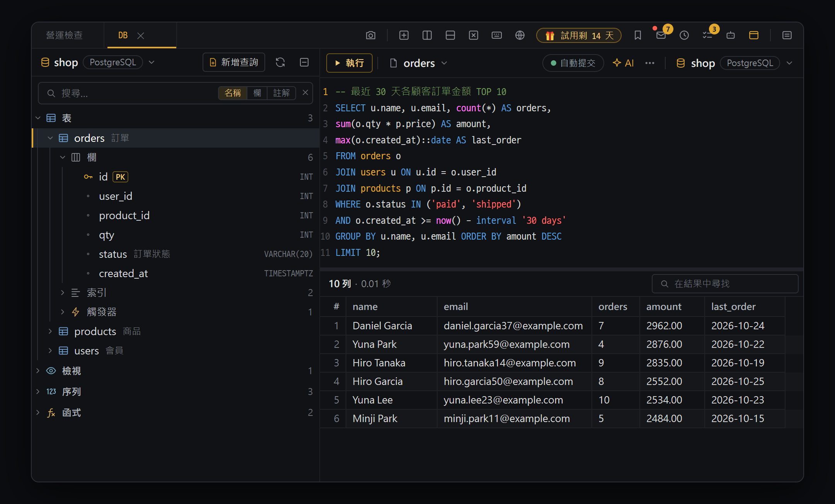Expand the products table node
835x504 pixels.
click(x=50, y=331)
